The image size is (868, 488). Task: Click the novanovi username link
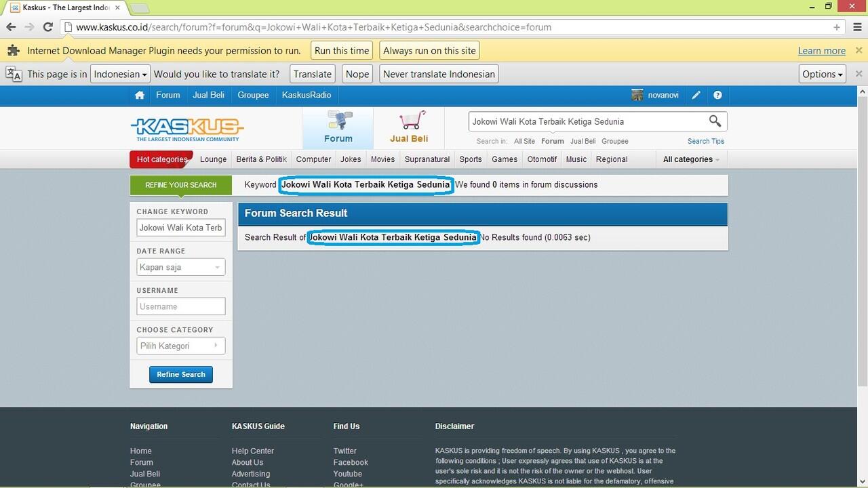click(663, 95)
